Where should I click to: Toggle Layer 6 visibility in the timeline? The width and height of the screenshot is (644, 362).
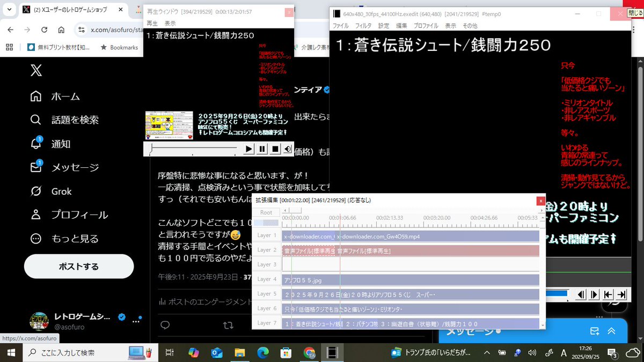(267, 308)
